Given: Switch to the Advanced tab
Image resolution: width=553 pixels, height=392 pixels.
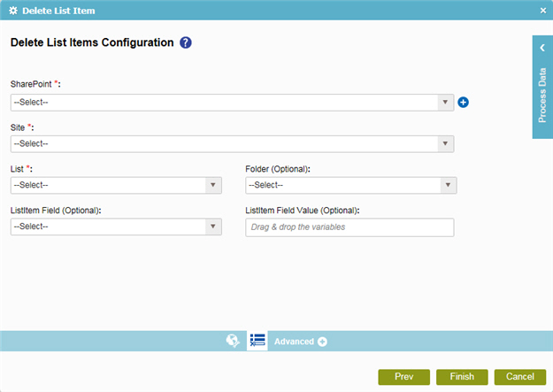Looking at the screenshot, I should 294,342.
